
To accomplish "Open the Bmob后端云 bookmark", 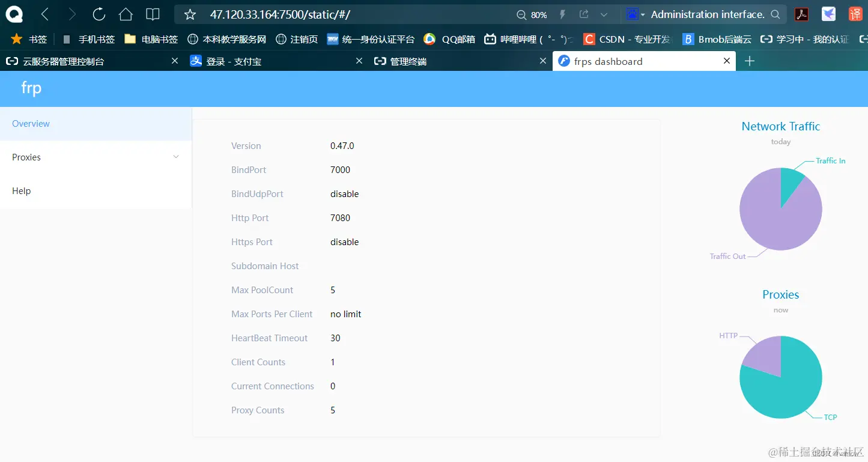I will (717, 39).
